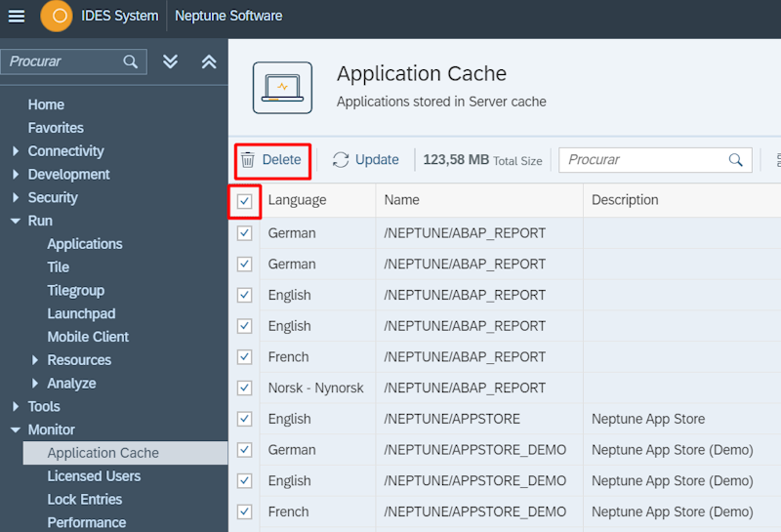Collapse all tree nodes with double-up chevron
The width and height of the screenshot is (781, 532).
209,61
